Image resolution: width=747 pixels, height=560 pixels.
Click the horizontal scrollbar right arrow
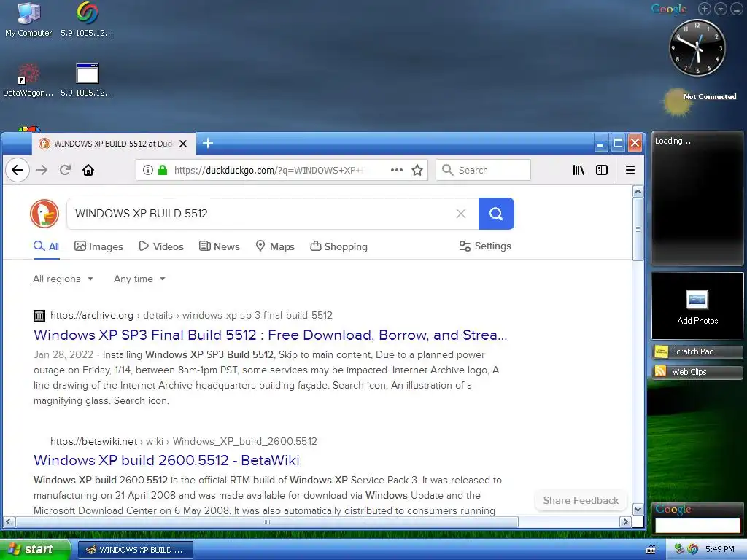tap(625, 522)
